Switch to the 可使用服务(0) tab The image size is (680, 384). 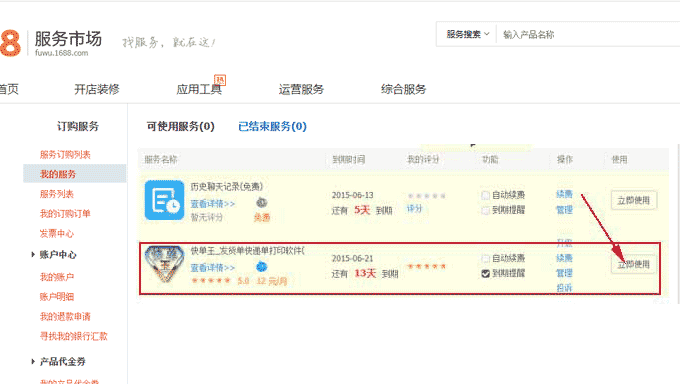180,126
